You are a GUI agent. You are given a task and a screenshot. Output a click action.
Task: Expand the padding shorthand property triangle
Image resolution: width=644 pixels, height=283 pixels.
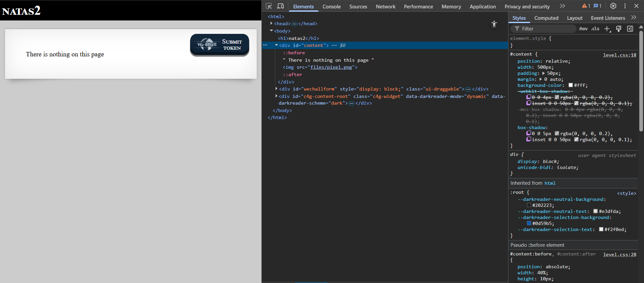[544, 73]
